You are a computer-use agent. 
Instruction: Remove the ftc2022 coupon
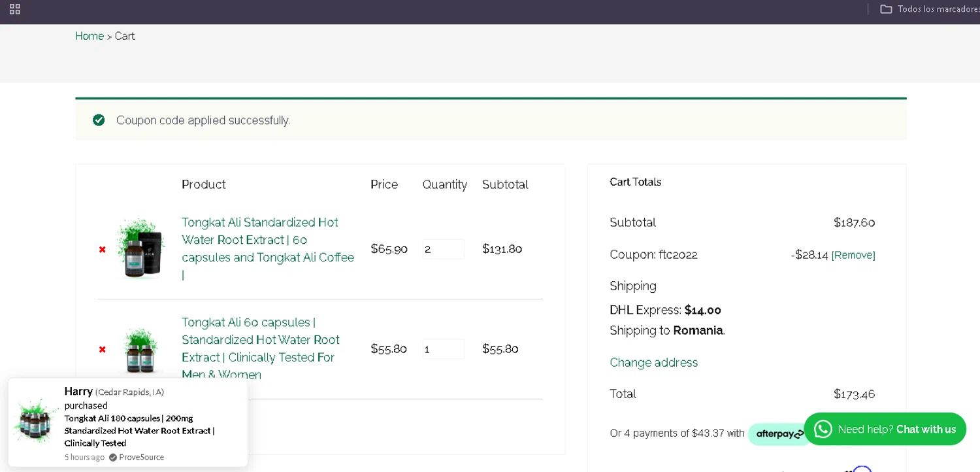point(853,255)
